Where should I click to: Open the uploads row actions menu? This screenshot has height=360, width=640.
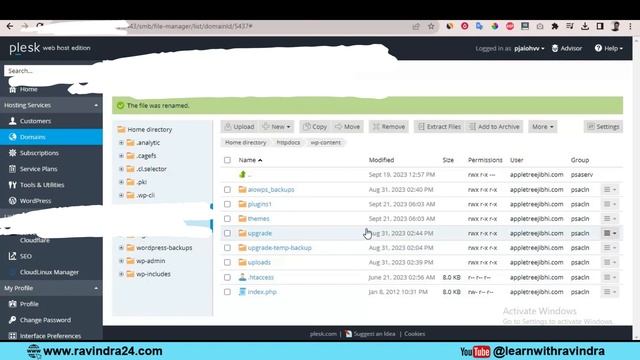(610, 262)
